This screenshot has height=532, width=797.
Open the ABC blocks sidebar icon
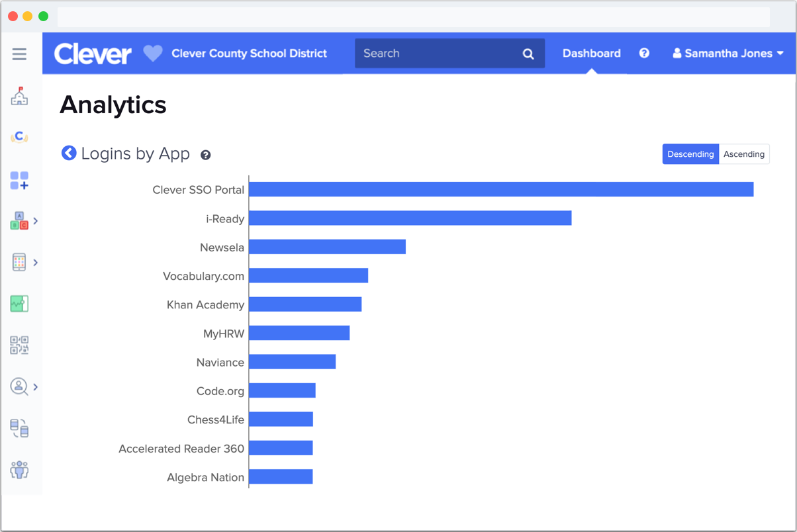pyautogui.click(x=19, y=221)
